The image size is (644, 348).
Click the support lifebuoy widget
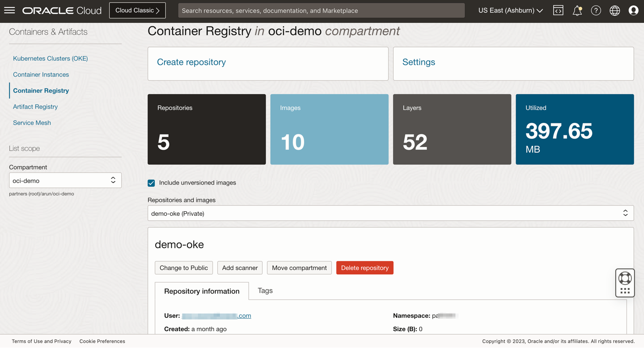[625, 277]
